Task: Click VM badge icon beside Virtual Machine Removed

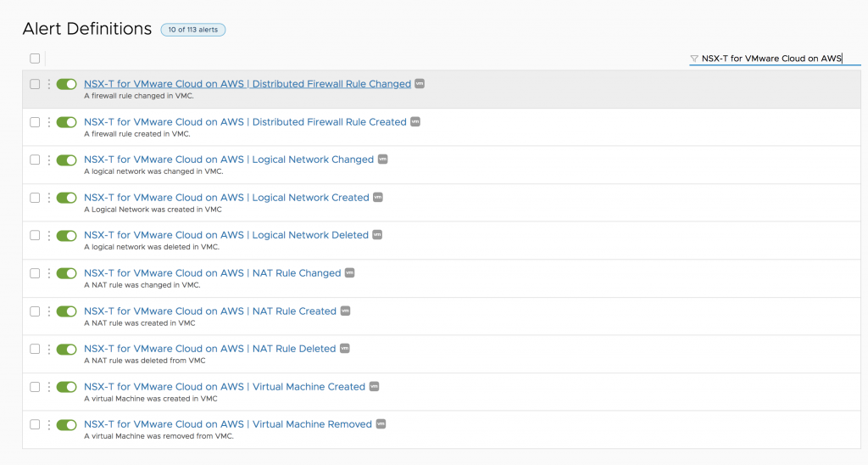Action: (381, 424)
